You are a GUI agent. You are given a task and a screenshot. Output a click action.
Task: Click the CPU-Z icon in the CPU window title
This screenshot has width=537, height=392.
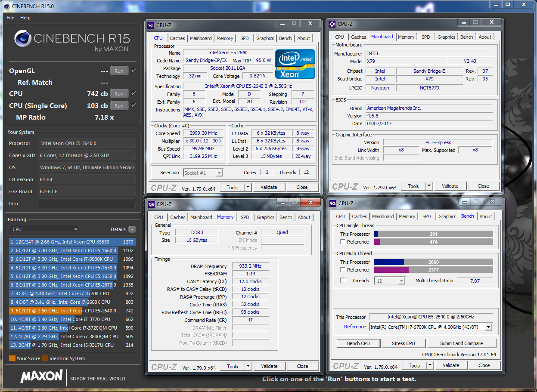(151, 25)
